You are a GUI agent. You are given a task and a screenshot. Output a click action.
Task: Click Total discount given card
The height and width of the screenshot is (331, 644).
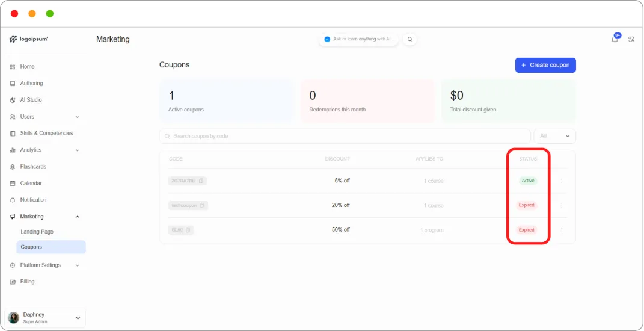point(509,101)
